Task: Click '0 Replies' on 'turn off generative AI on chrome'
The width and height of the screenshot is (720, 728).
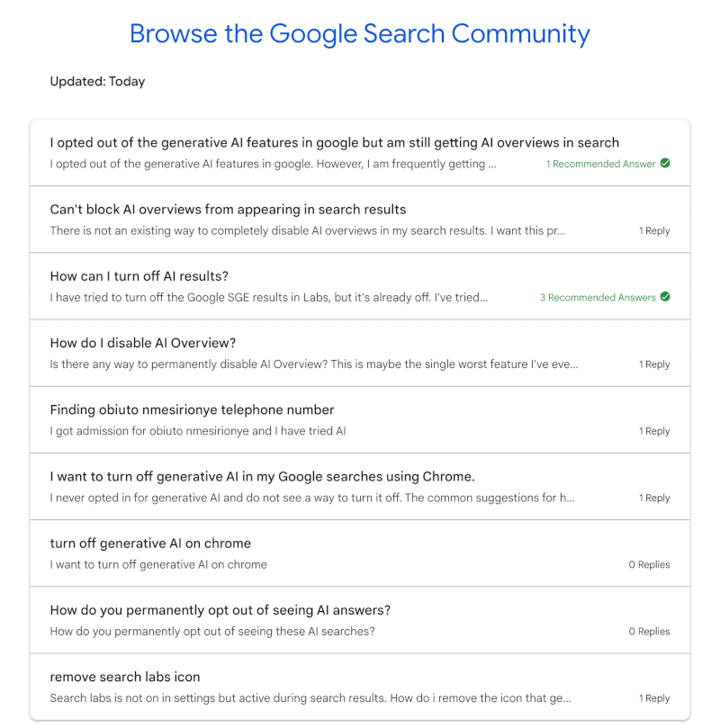Action: [x=649, y=565]
